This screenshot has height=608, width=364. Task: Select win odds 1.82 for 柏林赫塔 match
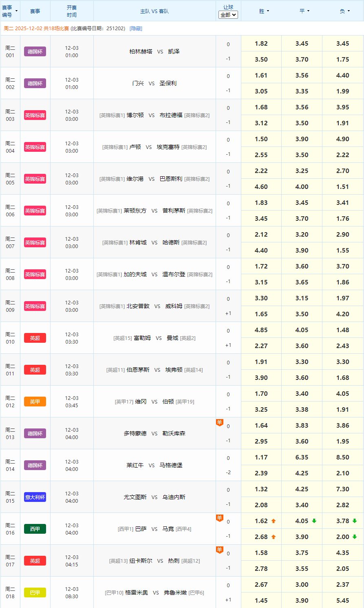click(261, 44)
